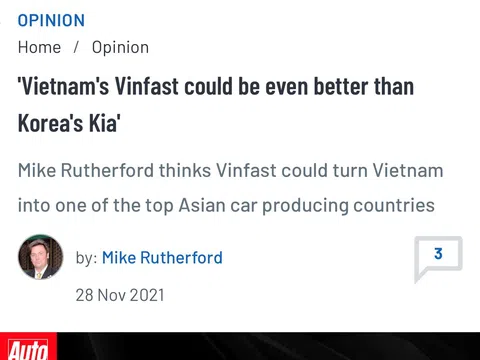Screen dimensions: 480x360
Task: Select the comment count number 3
Action: point(438,254)
